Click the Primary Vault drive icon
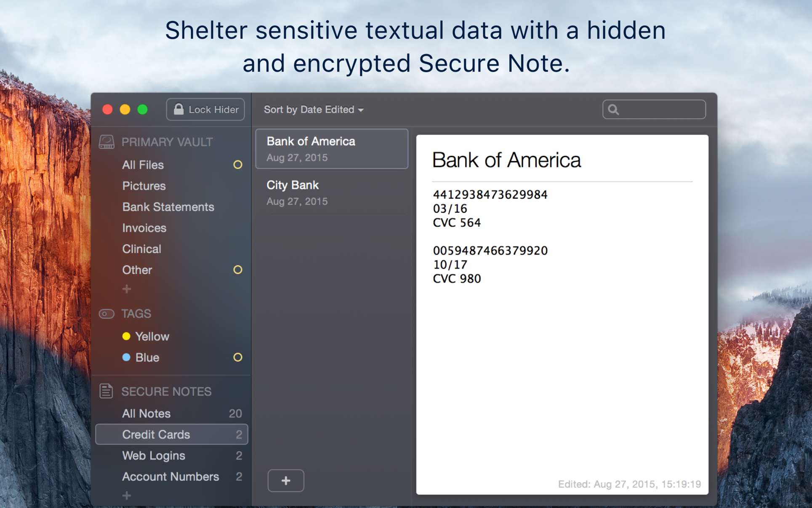The image size is (812, 508). (x=106, y=142)
